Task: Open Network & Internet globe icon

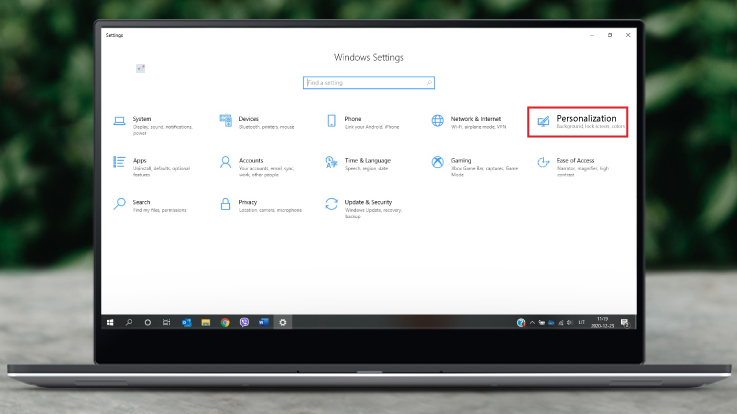Action: [438, 121]
